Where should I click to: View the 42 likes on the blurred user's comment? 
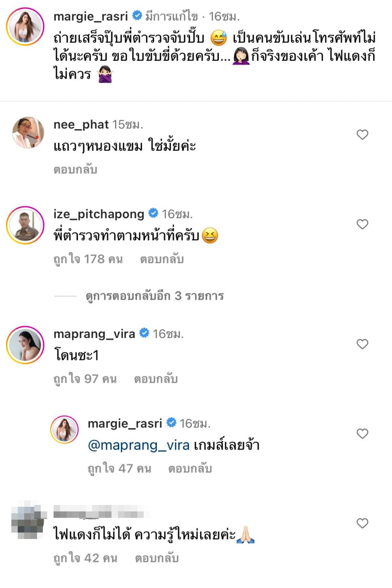[x=85, y=558]
